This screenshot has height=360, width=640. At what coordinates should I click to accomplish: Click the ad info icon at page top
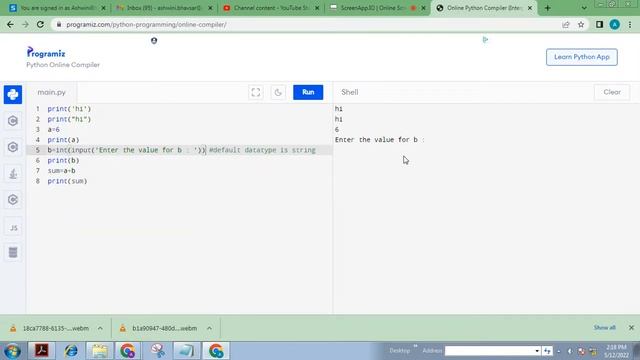485,40
